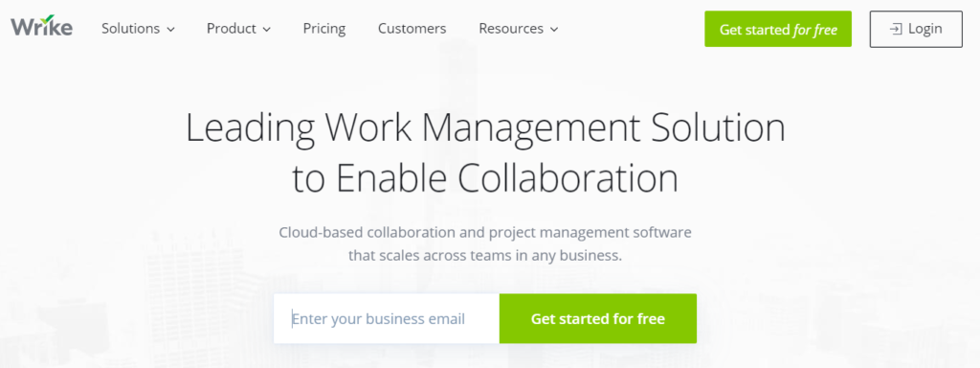980x368 pixels.
Task: Click the "to Enable Collaboration" headline line
Action: pyautogui.click(x=485, y=177)
